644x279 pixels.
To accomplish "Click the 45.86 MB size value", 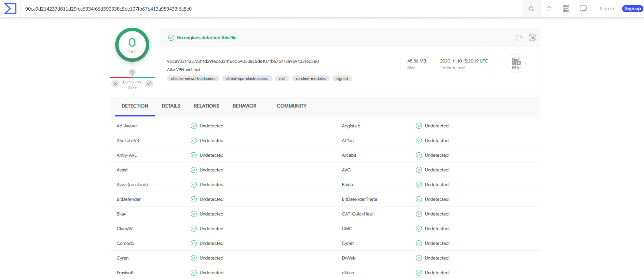I will 416,61.
